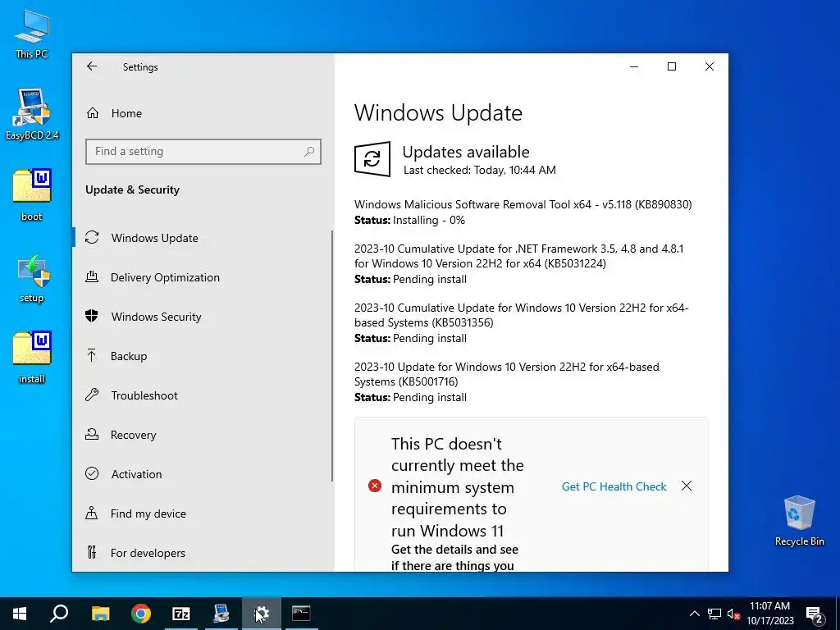Go back with the Settings back arrow
The width and height of the screenshot is (840, 630).
coord(92,66)
